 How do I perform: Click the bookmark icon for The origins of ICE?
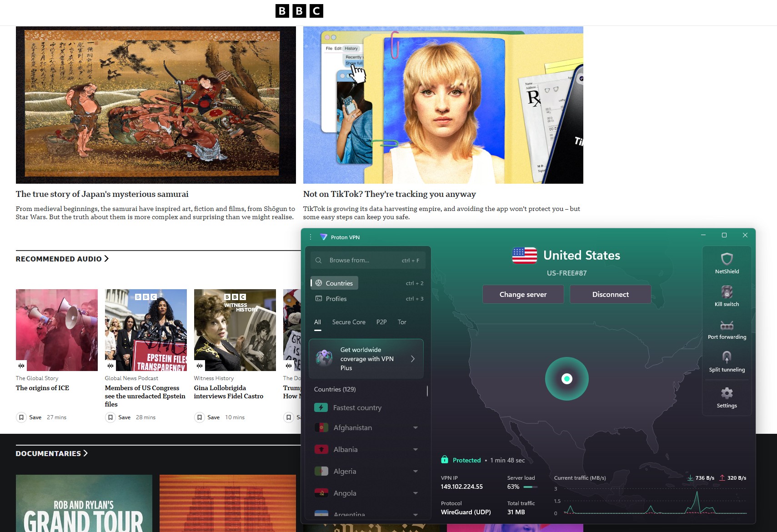[21, 417]
